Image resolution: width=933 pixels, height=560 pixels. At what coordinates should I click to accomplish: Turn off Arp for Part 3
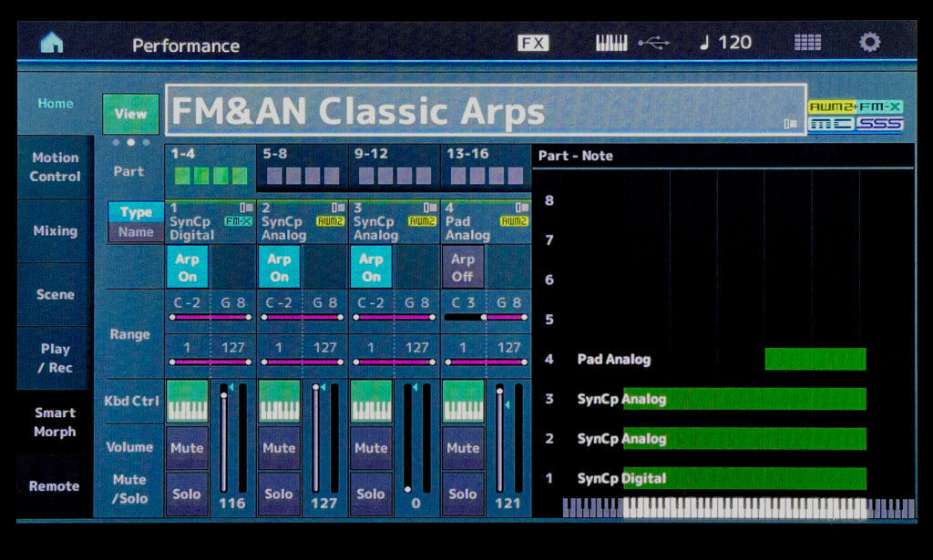pyautogui.click(x=372, y=268)
